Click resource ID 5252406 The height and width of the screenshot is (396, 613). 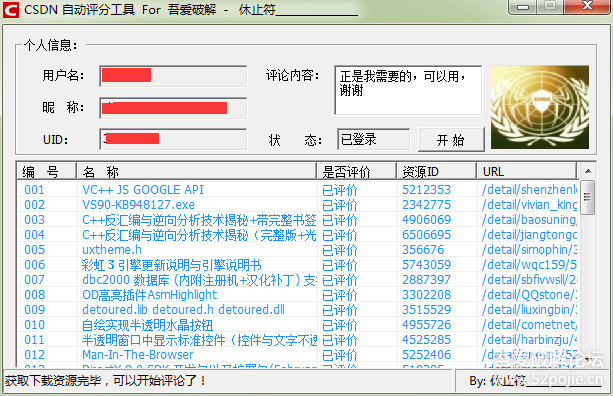pyautogui.click(x=427, y=355)
